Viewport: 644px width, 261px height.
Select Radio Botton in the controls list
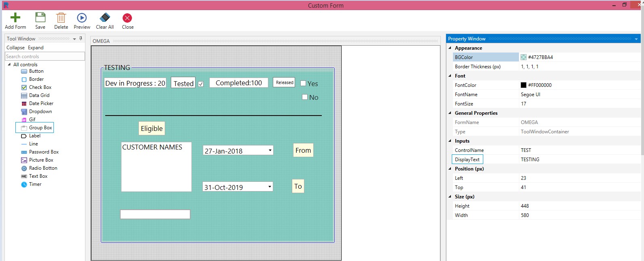[x=43, y=168]
